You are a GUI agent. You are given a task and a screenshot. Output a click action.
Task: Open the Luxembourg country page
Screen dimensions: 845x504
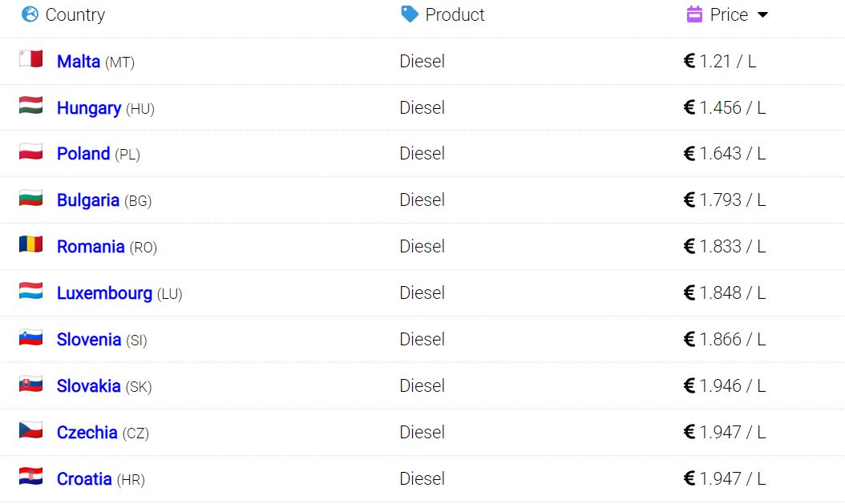tap(104, 293)
